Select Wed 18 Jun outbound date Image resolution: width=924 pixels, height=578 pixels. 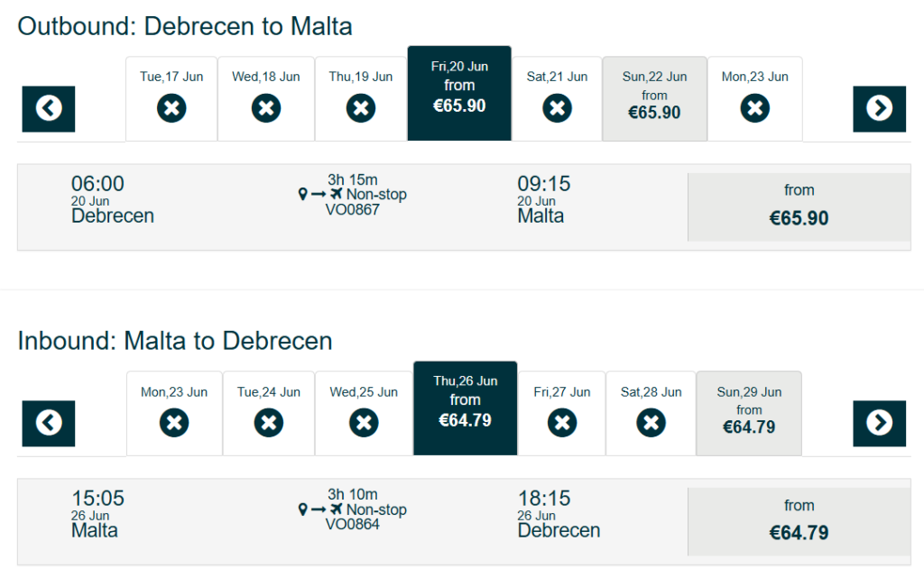(x=266, y=99)
